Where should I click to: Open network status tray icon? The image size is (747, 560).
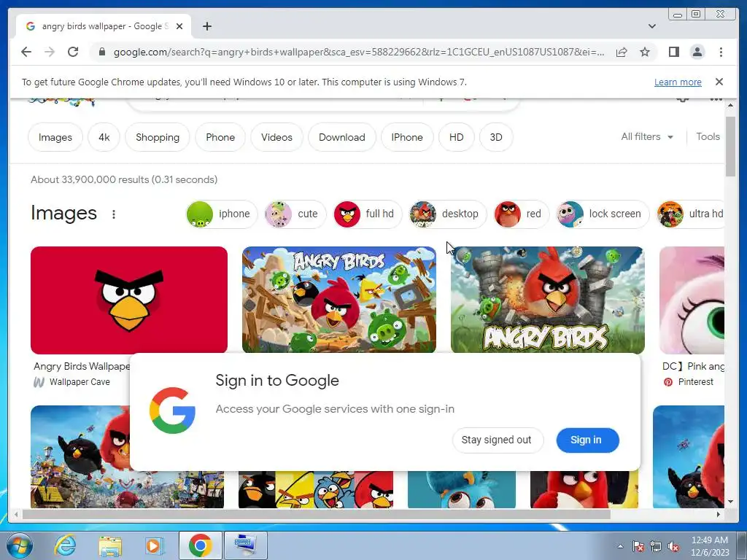pos(656,547)
